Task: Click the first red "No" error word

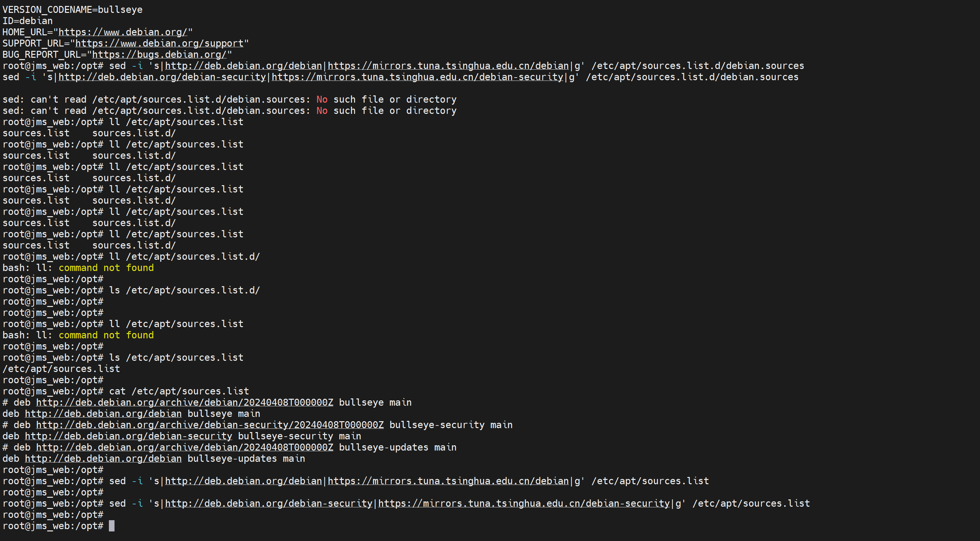Action: coord(322,100)
